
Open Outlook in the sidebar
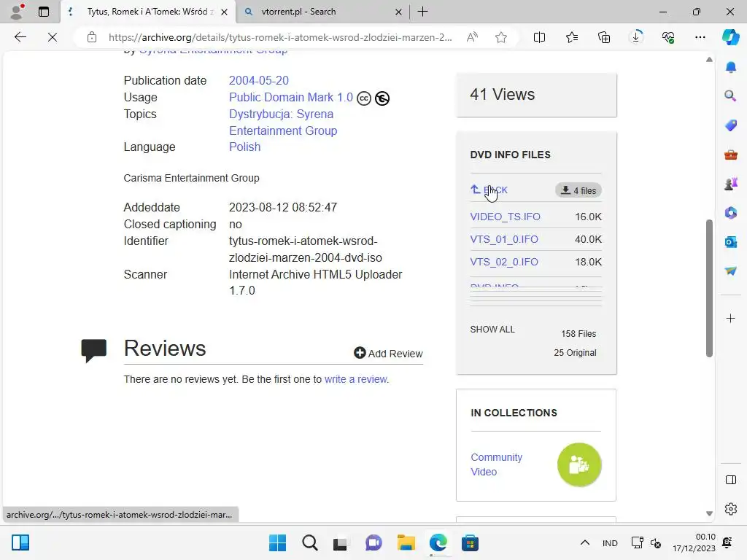731,242
